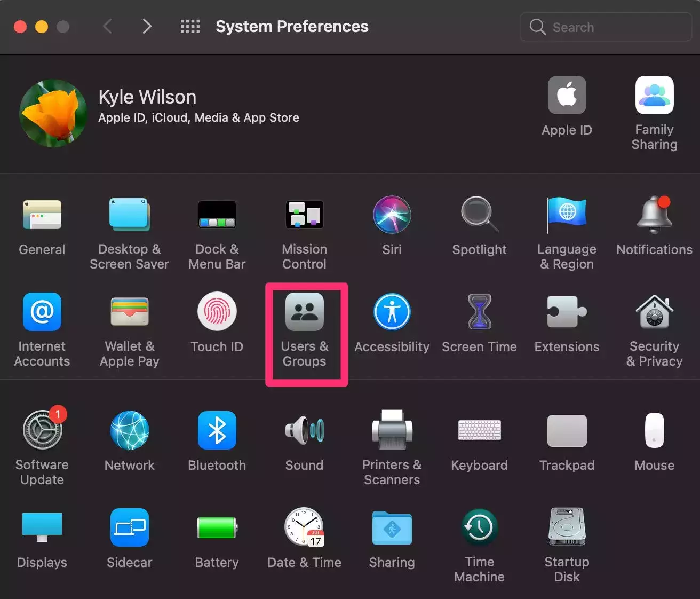
Task: Open Security & Privacy settings
Action: click(654, 312)
